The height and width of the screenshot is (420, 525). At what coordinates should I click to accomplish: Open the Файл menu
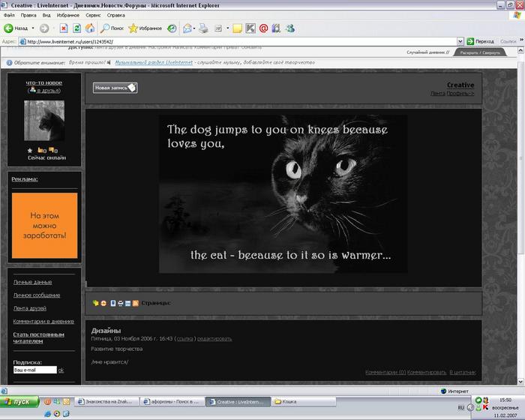[9, 16]
